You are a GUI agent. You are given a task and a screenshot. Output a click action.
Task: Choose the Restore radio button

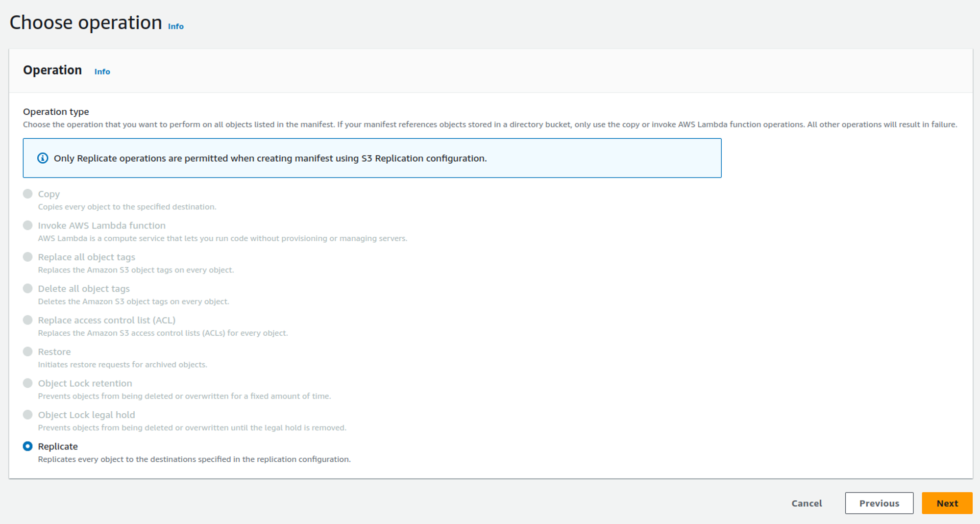[28, 351]
